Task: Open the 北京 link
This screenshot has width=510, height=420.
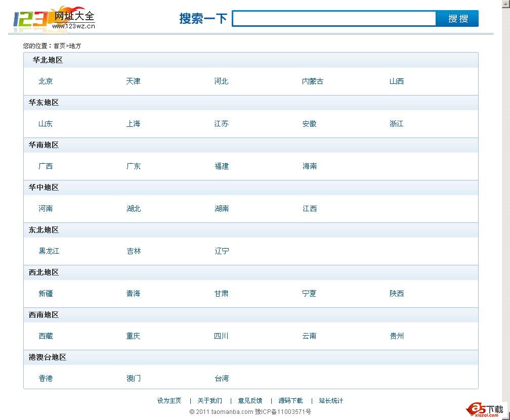Action: tap(46, 81)
